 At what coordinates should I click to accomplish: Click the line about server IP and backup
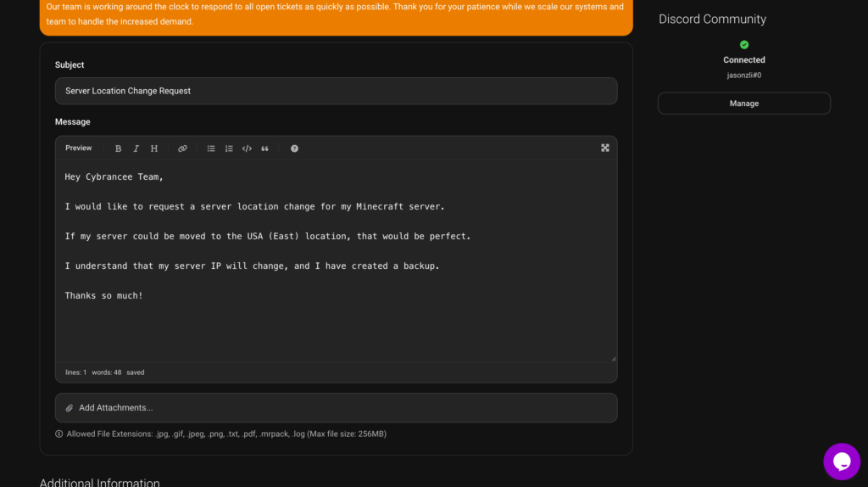(x=252, y=266)
